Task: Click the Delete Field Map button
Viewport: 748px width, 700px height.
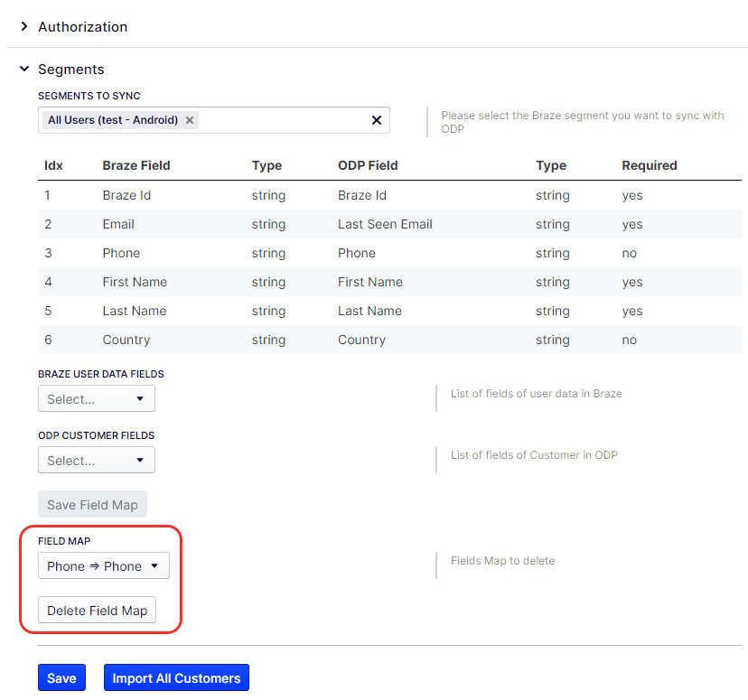Action: 97,610
